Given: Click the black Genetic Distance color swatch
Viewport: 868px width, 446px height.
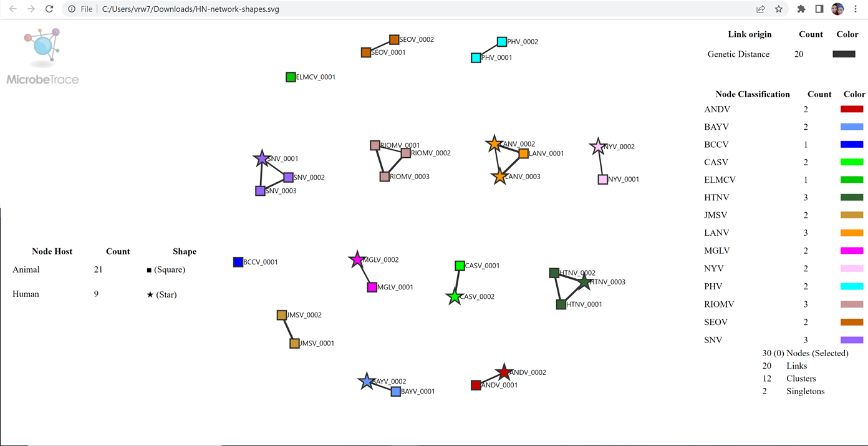Looking at the screenshot, I should tap(844, 54).
